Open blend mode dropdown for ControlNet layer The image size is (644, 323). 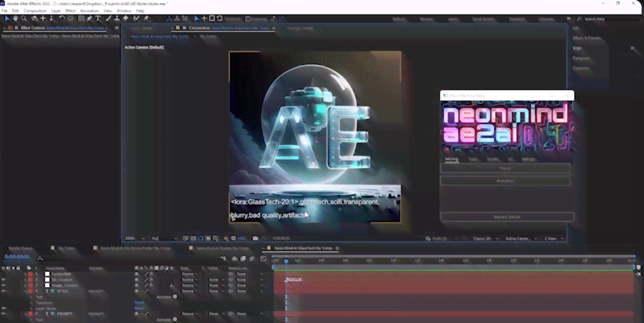click(x=189, y=274)
